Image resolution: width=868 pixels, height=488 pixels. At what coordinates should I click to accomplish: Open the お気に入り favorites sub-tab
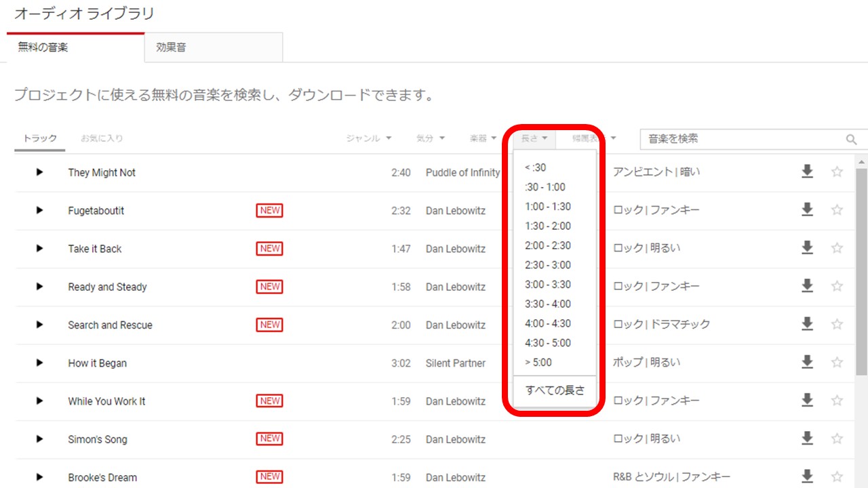coord(102,138)
